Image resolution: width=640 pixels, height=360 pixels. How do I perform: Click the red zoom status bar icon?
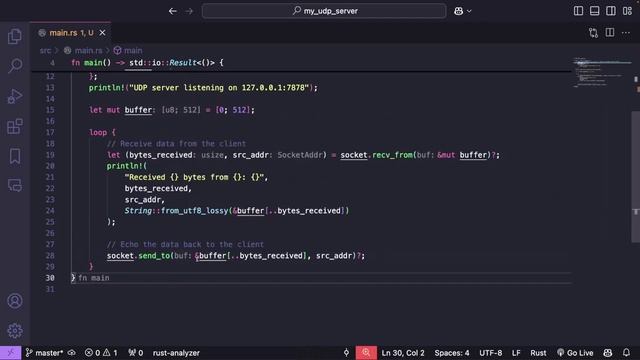click(x=366, y=353)
